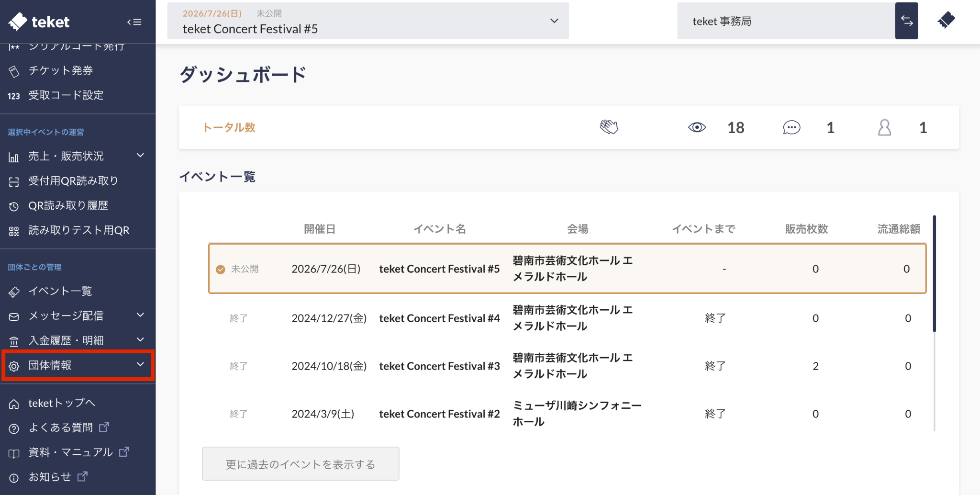
Task: Expand 売上・販売状況 menu chevron
Action: click(140, 156)
